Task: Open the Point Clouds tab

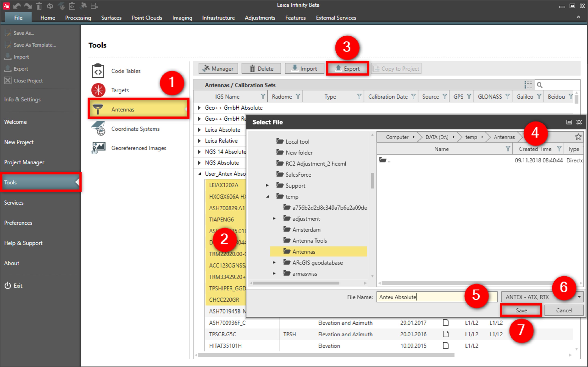Action: (x=147, y=18)
